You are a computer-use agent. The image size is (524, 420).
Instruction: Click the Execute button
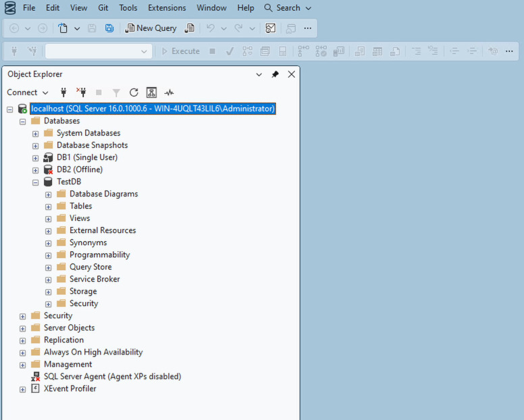[x=181, y=51]
